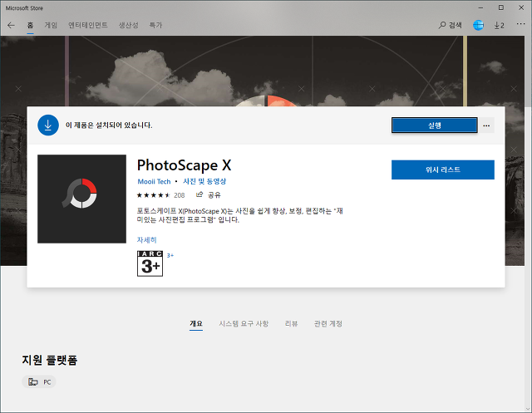This screenshot has width=532, height=413.
Task: Close the Microsoft Store window
Action: click(521, 7)
